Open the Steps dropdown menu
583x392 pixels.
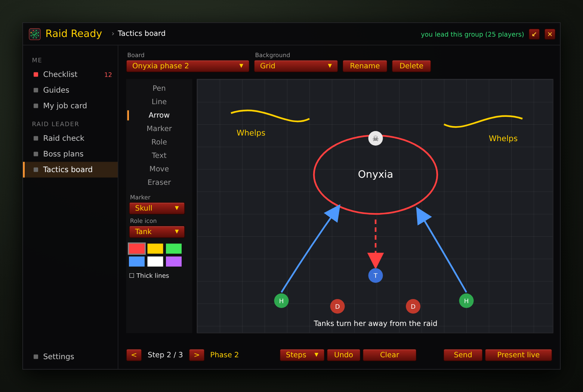(x=302, y=355)
